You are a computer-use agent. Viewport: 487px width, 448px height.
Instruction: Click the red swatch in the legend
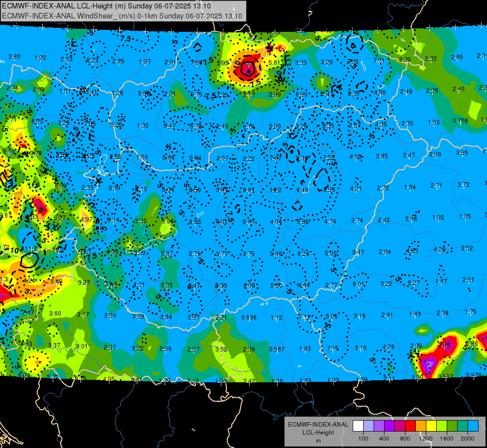click(x=410, y=426)
